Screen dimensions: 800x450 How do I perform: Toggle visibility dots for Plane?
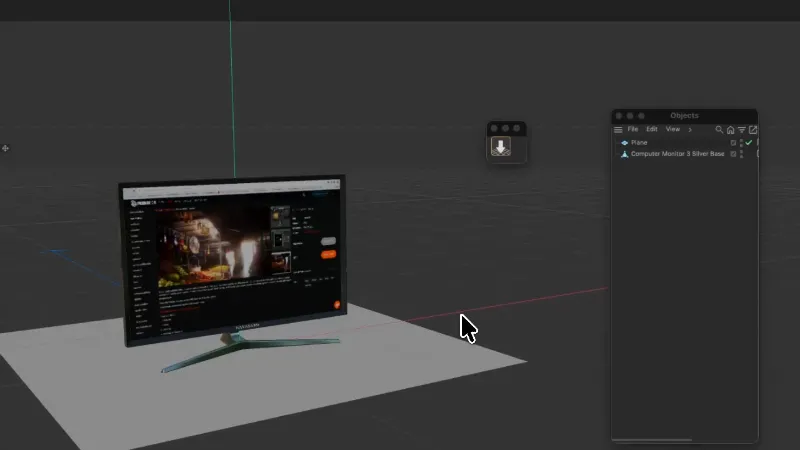coord(741,143)
